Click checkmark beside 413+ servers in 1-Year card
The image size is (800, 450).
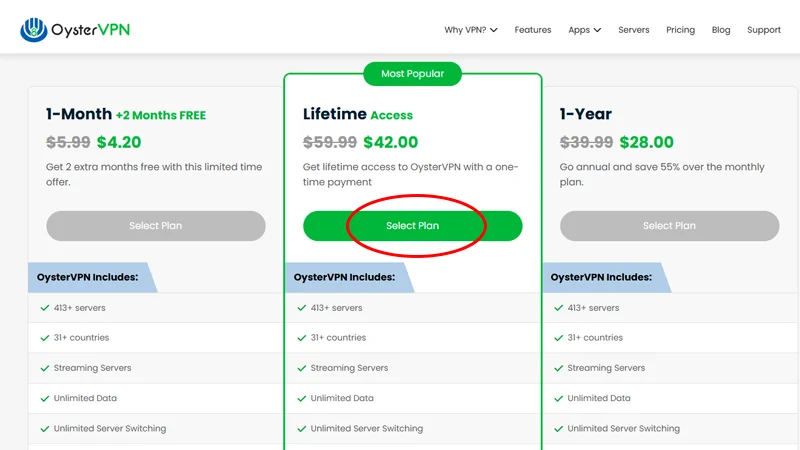pos(559,308)
